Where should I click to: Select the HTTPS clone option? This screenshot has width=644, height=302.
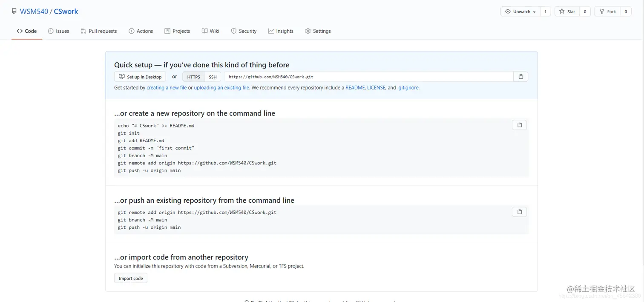tap(193, 77)
